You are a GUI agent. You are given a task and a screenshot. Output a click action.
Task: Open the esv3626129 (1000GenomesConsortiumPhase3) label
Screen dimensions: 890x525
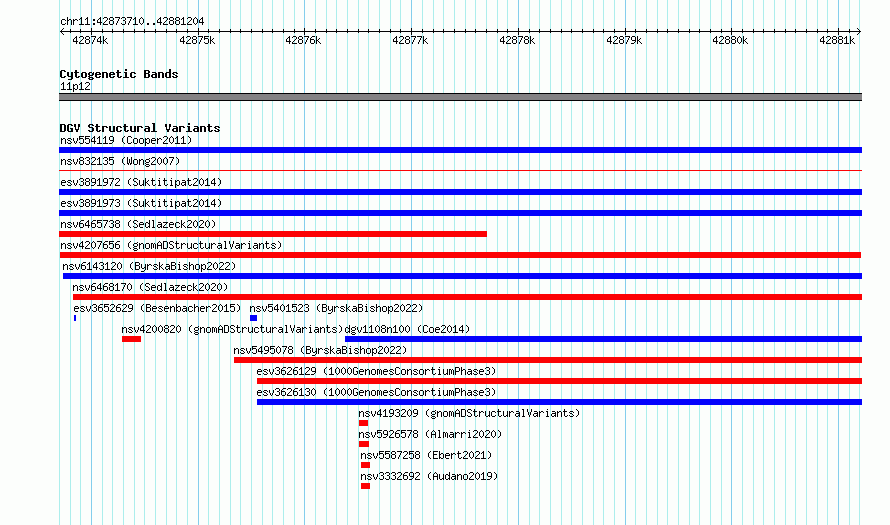(x=376, y=371)
